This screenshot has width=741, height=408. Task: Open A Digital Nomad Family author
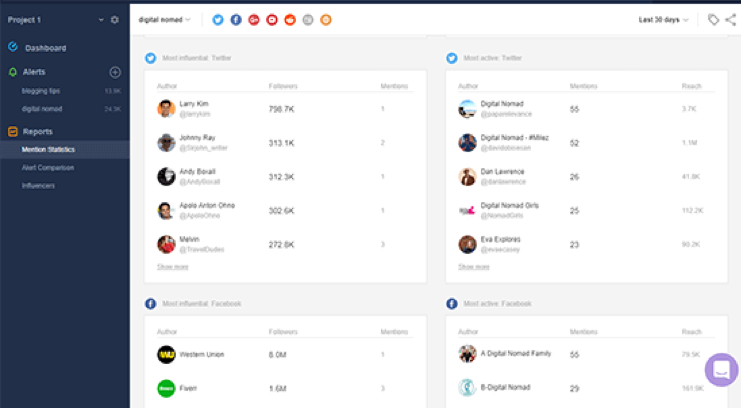[516, 353]
